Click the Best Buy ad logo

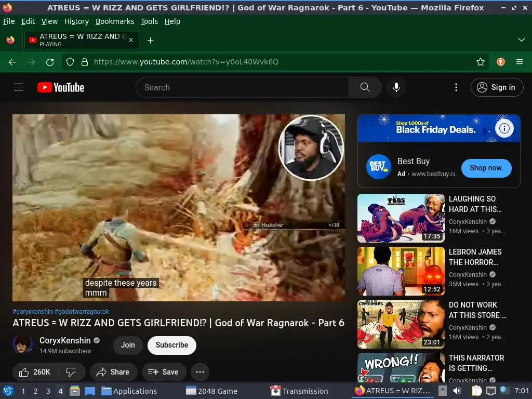point(379,167)
